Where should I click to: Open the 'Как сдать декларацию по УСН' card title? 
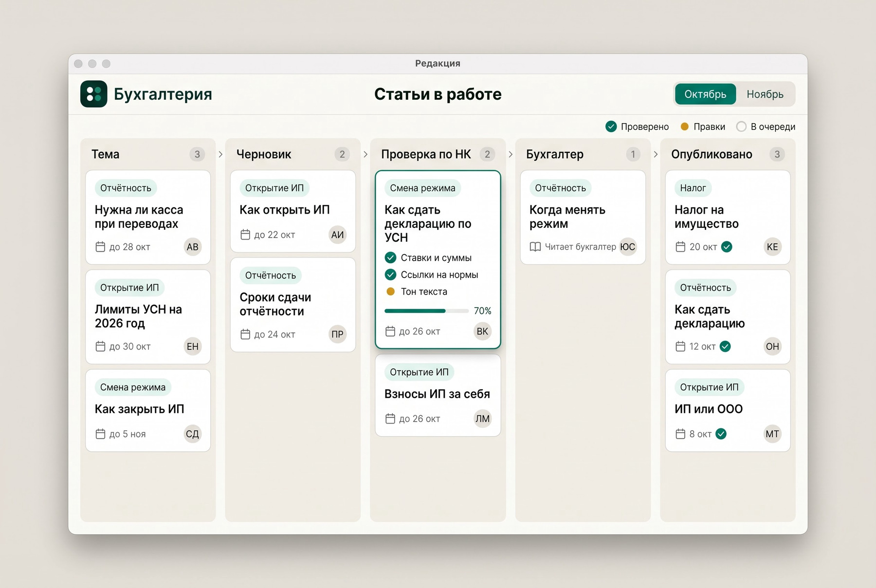click(x=428, y=223)
